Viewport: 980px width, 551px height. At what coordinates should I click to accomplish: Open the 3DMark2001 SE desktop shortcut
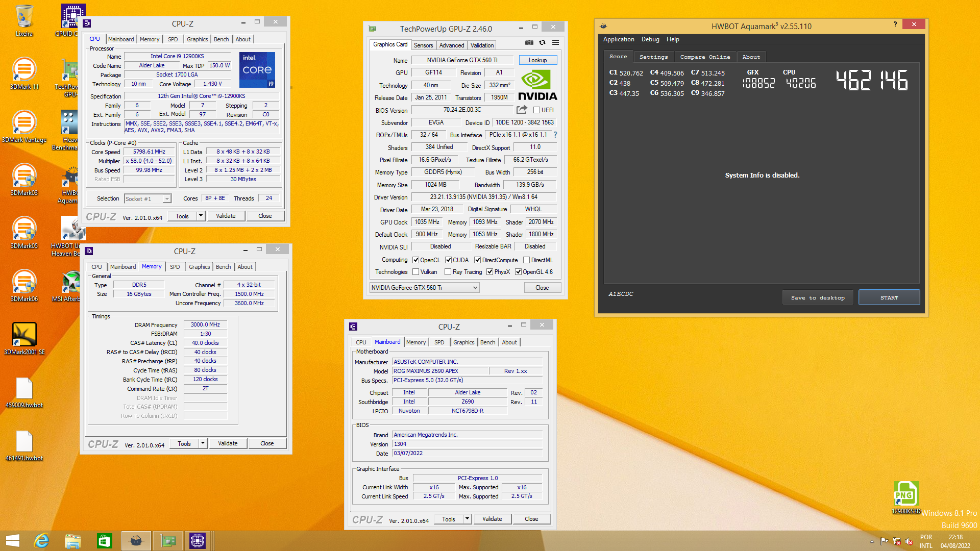(24, 339)
